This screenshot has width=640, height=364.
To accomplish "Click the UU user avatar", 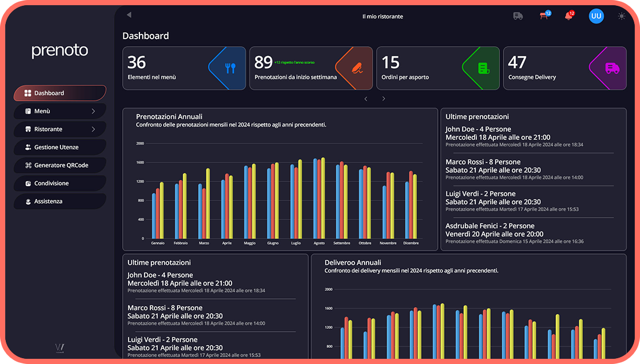I will [x=596, y=16].
